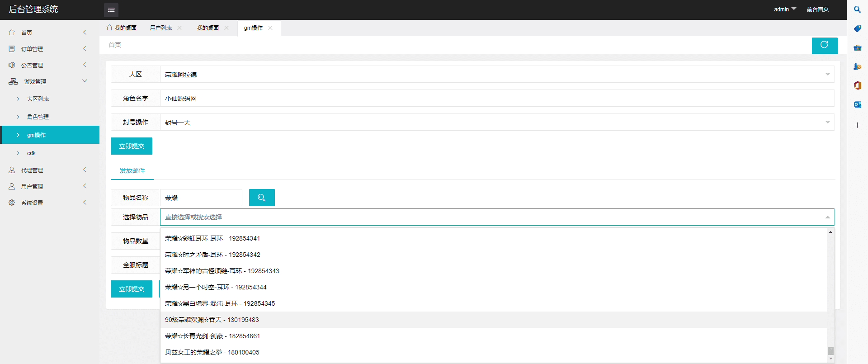This screenshot has height=364, width=868.
Task: Open the admin account dropdown
Action: click(785, 9)
